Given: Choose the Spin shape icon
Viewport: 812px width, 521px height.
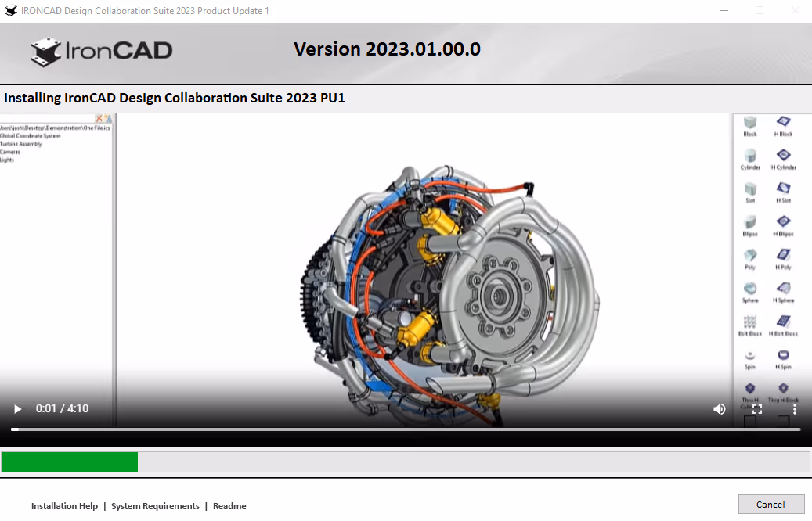Looking at the screenshot, I should [750, 355].
